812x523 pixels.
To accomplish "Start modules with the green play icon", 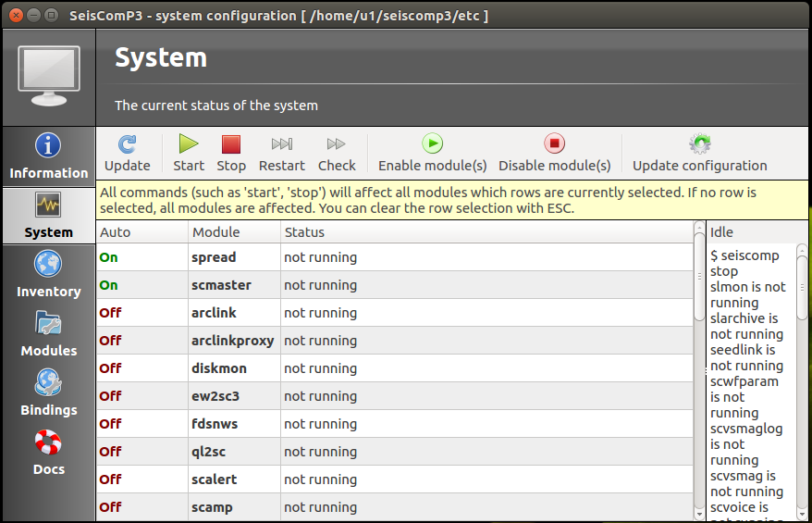I will coord(189,143).
